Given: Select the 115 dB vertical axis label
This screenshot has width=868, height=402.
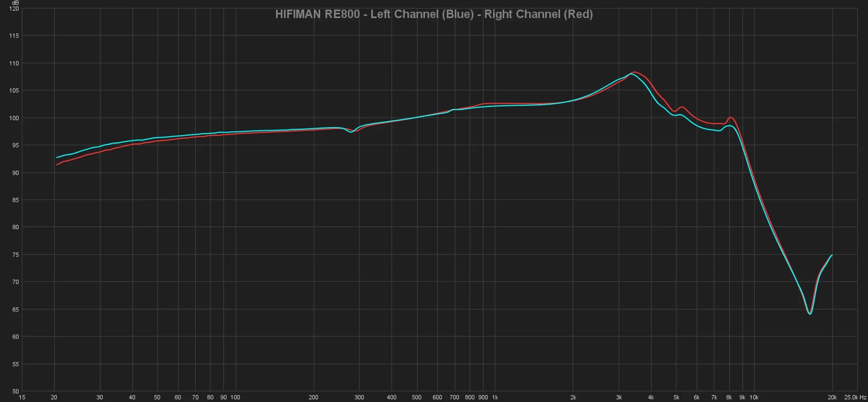Looking at the screenshot, I should click(x=14, y=36).
